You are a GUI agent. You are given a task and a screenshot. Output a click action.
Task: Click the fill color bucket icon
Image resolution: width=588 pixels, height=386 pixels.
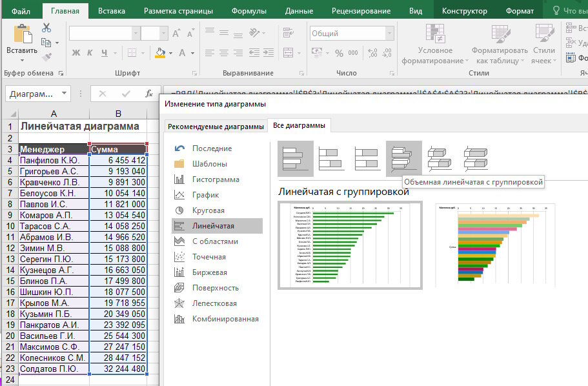coord(160,53)
